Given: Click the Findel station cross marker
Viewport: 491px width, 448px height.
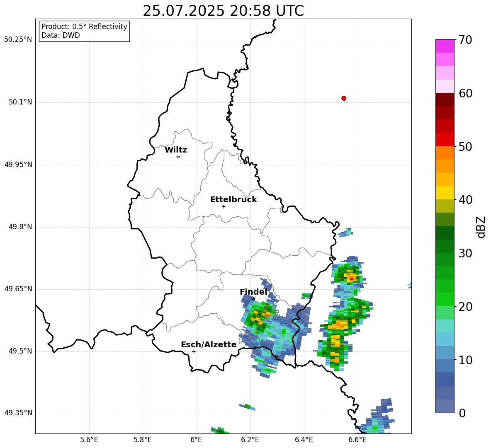Looking at the screenshot, I should (x=253, y=299).
